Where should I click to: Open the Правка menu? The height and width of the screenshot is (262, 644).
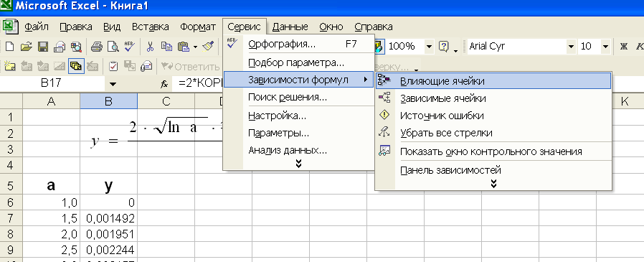tap(75, 27)
